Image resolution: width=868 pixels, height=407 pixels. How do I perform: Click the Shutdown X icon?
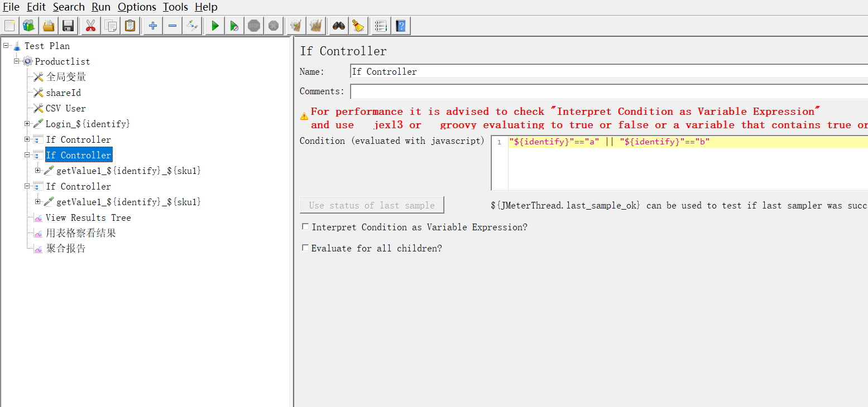coord(273,26)
